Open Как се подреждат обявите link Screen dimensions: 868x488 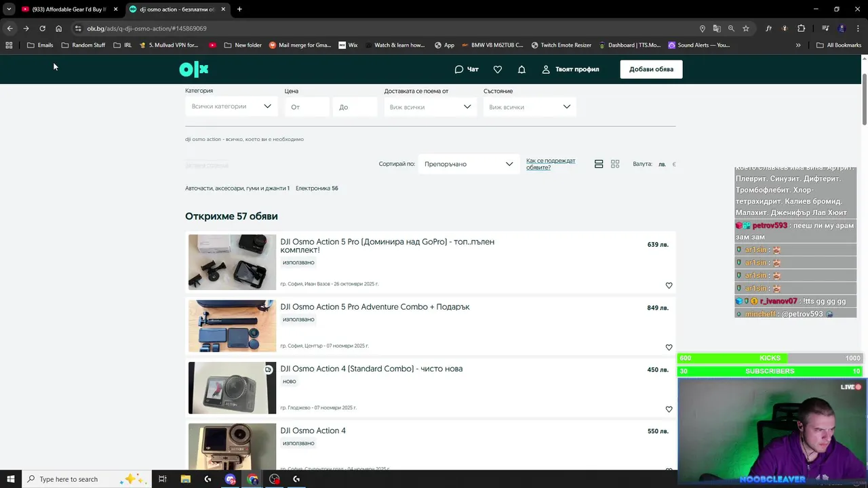click(x=551, y=164)
